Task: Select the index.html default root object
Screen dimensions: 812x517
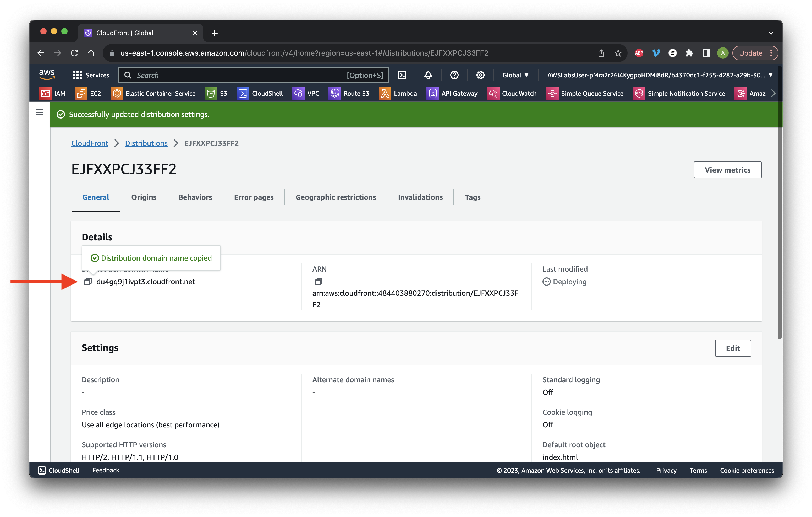Action: [560, 457]
